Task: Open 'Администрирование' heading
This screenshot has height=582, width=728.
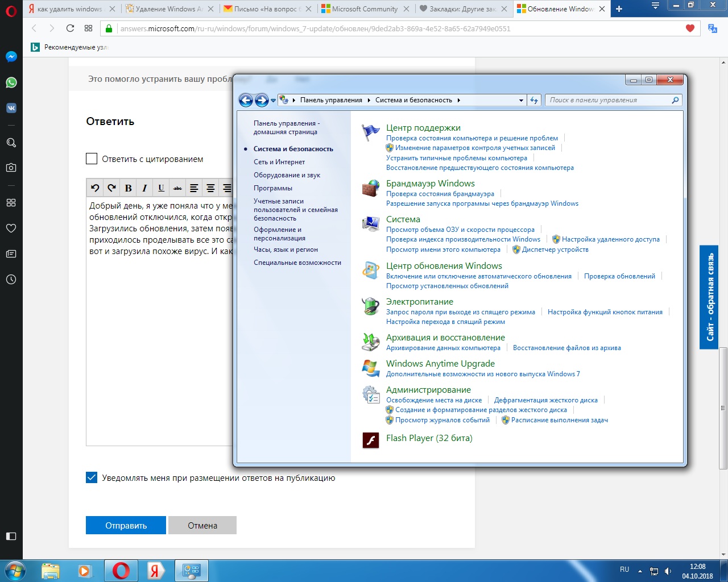Action: tap(428, 390)
